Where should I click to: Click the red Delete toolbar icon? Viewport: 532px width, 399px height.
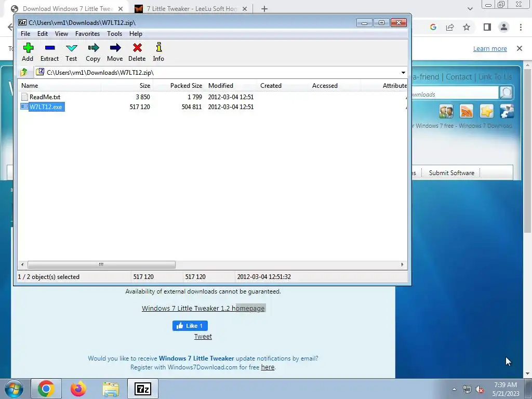pyautogui.click(x=137, y=52)
